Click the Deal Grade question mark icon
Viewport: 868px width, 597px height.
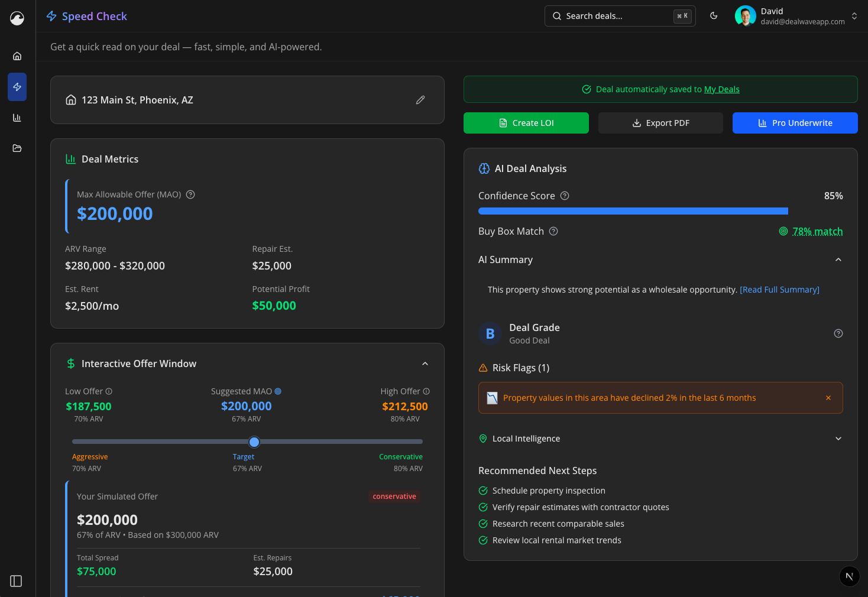point(838,333)
